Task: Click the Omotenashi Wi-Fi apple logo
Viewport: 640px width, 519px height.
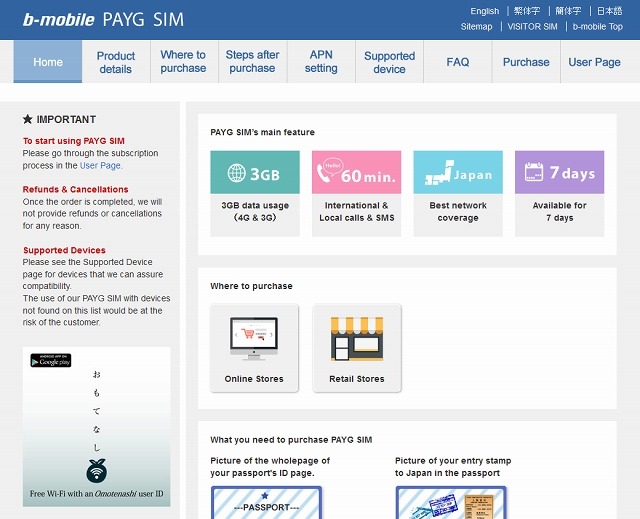Action: pos(97,470)
